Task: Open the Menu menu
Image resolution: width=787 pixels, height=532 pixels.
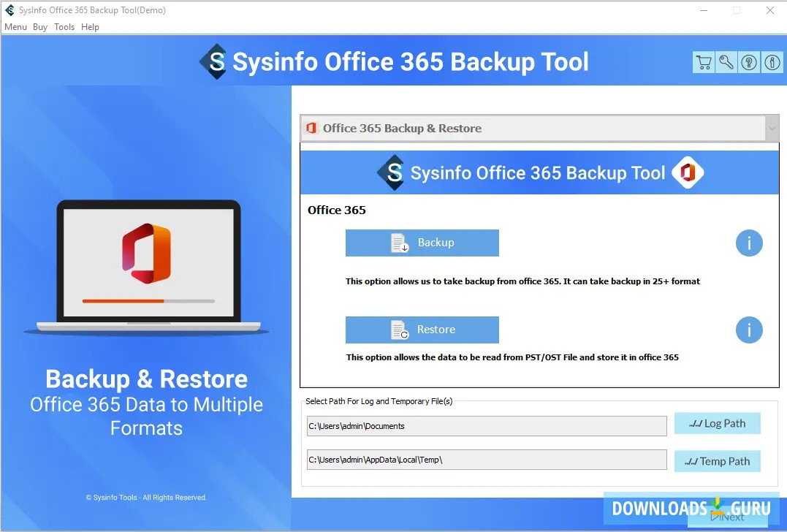Action: 15,26
